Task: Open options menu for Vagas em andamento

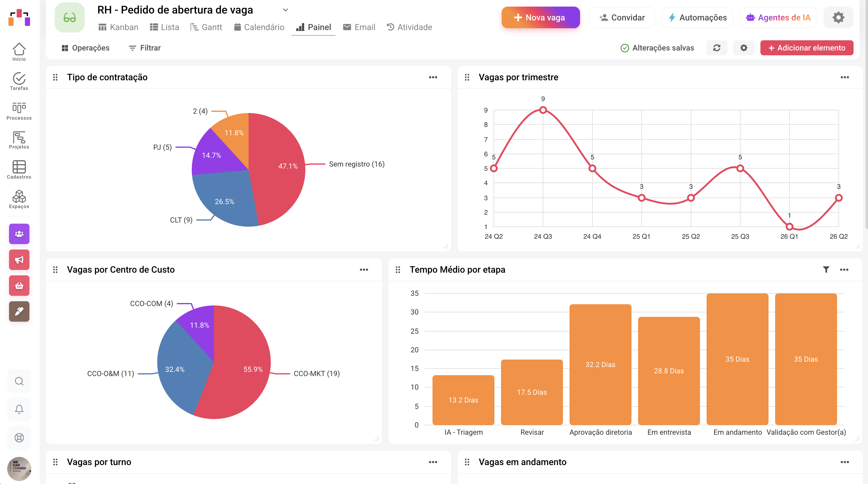Action: pyautogui.click(x=845, y=462)
